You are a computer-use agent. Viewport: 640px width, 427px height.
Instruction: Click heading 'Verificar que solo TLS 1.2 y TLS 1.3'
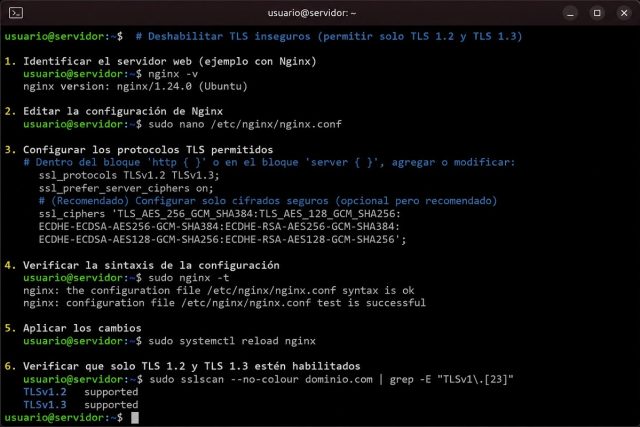pos(192,366)
